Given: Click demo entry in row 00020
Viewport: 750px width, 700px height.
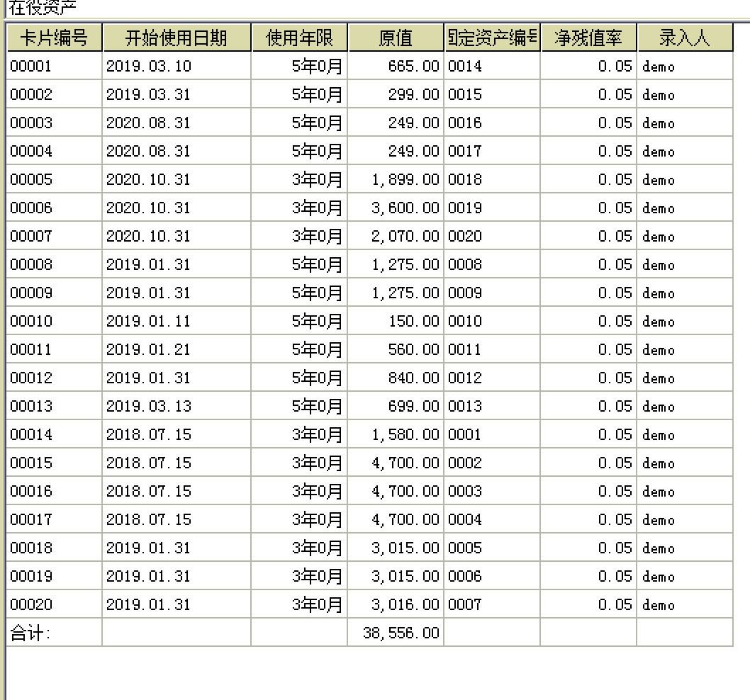Looking at the screenshot, I should pyautogui.click(x=685, y=604).
